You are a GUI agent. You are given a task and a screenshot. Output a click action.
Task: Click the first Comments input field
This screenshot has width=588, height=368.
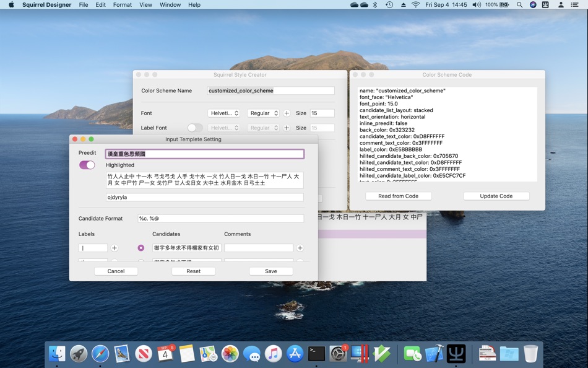click(x=259, y=248)
